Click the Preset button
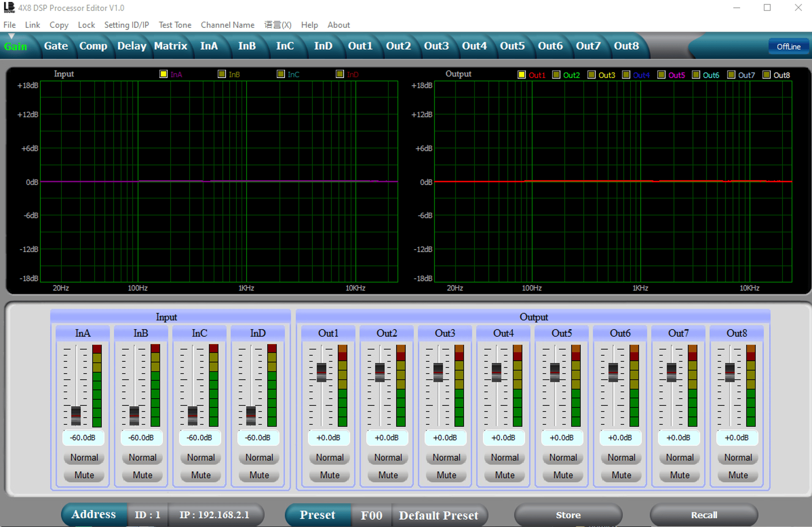 click(x=317, y=515)
